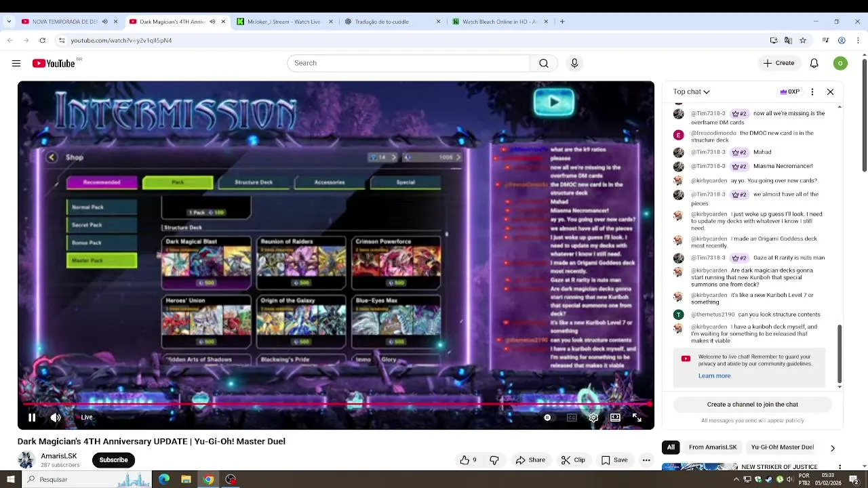Image resolution: width=868 pixels, height=488 pixels.
Task: Open Microsoft Edge from taskbar
Action: coord(164,480)
